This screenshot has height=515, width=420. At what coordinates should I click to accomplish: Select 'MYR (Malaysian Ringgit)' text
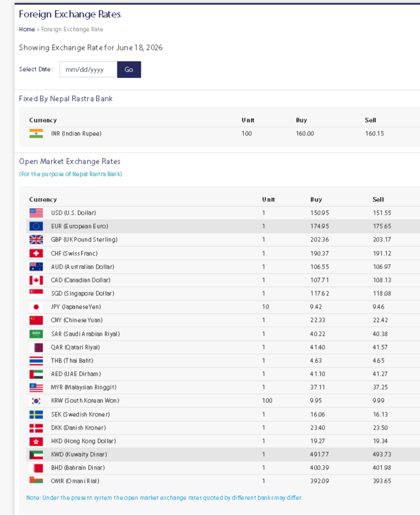[x=84, y=387]
